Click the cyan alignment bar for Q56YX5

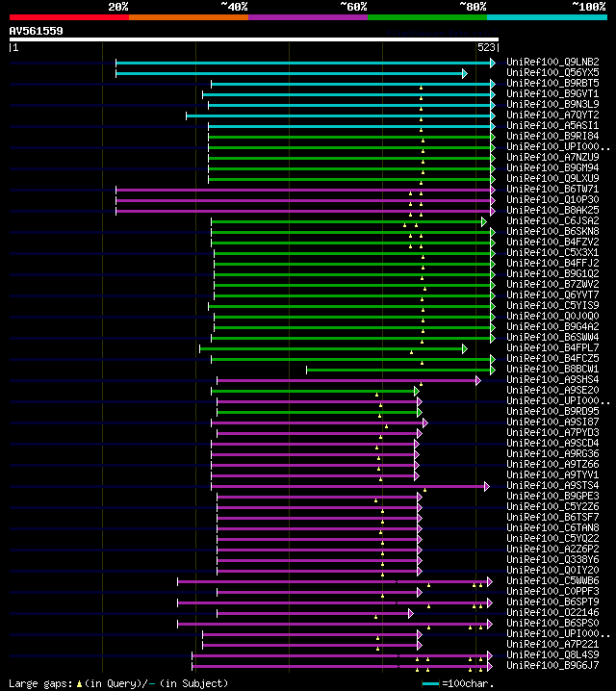tap(292, 73)
